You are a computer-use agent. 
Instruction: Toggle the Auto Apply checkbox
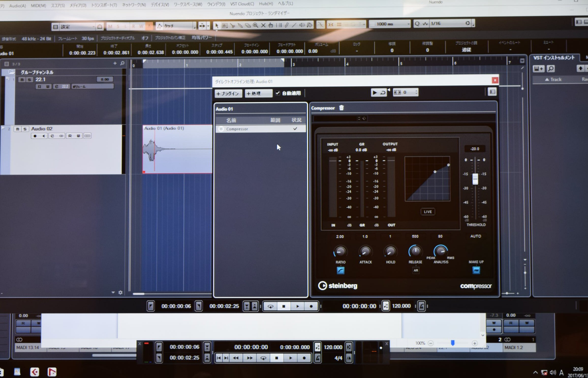[x=278, y=93]
